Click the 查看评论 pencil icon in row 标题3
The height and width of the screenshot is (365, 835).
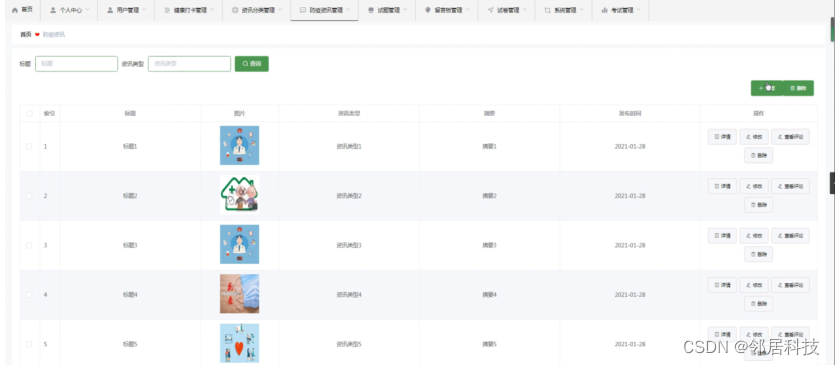780,236
